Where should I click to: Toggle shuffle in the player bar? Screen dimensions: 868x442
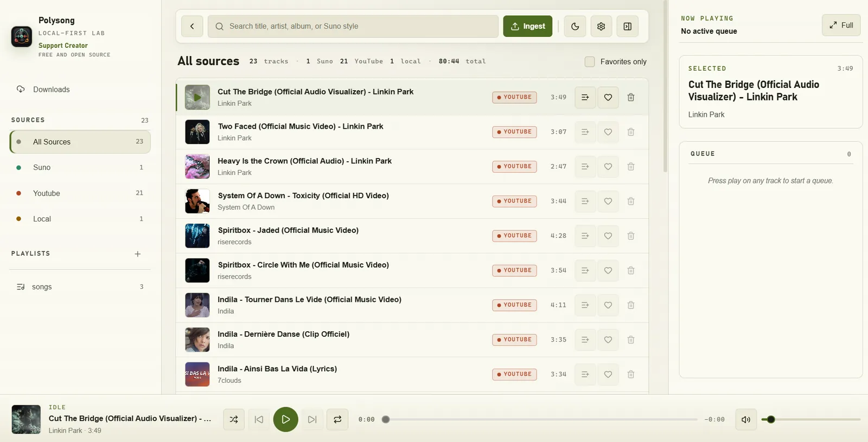(x=234, y=419)
